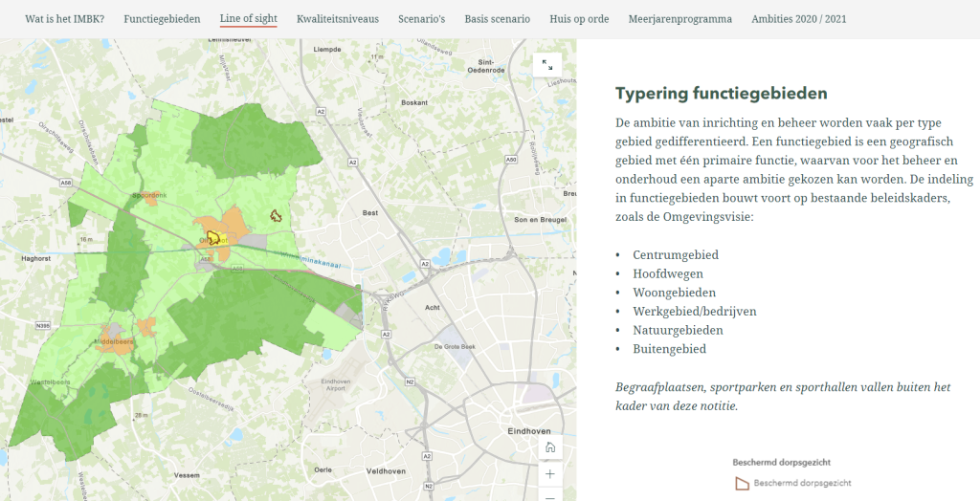This screenshot has height=501, width=980.
Task: Switch to the Functiegebieden tab
Action: pyautogui.click(x=162, y=19)
